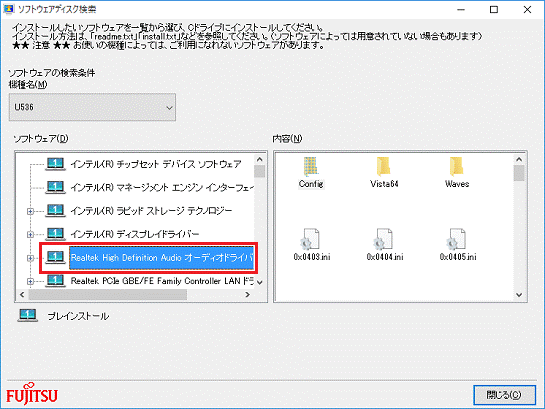545x409 pixels.
Task: Click laptop icon beside インテル(R) ディスプレイドライバー
Action: coord(55,234)
